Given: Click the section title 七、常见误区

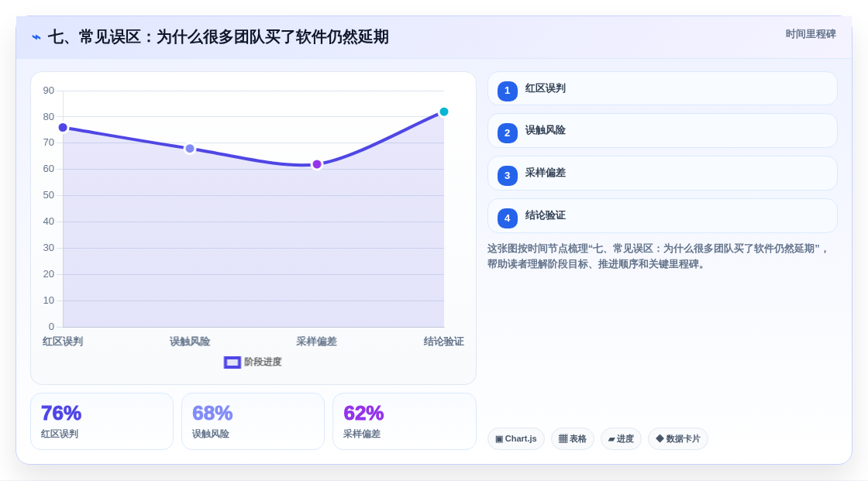Looking at the screenshot, I should coord(218,37).
